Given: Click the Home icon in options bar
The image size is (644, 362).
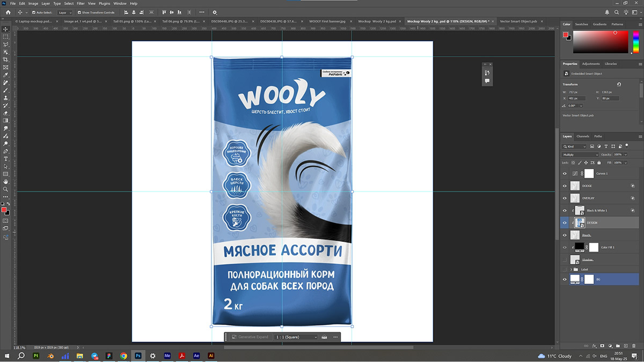Looking at the screenshot, I should point(8,12).
